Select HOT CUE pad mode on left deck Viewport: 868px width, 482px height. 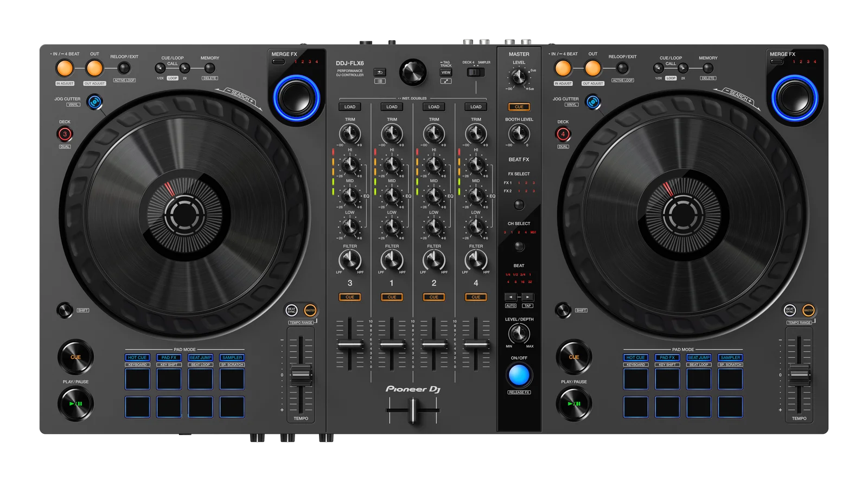pyautogui.click(x=137, y=358)
